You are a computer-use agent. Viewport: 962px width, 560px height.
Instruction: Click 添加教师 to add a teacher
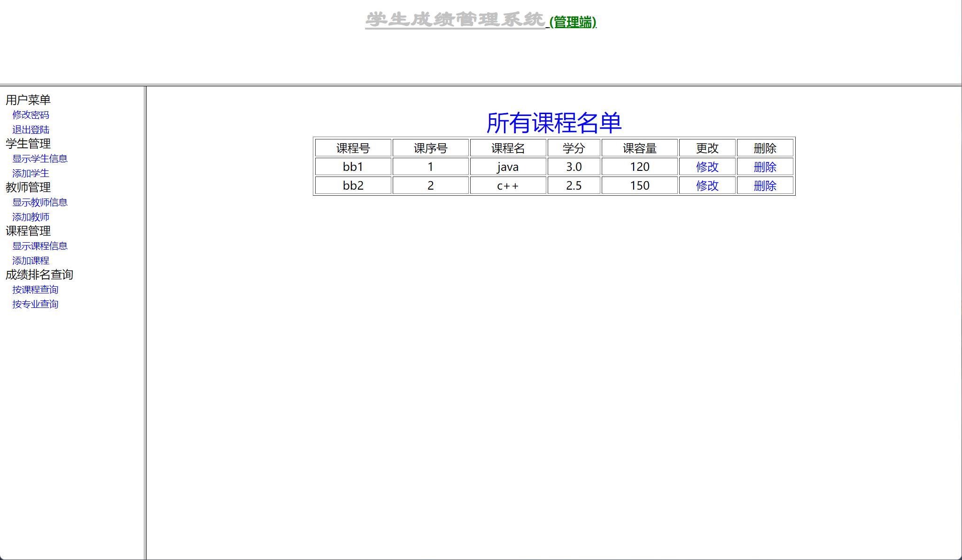[x=30, y=217]
